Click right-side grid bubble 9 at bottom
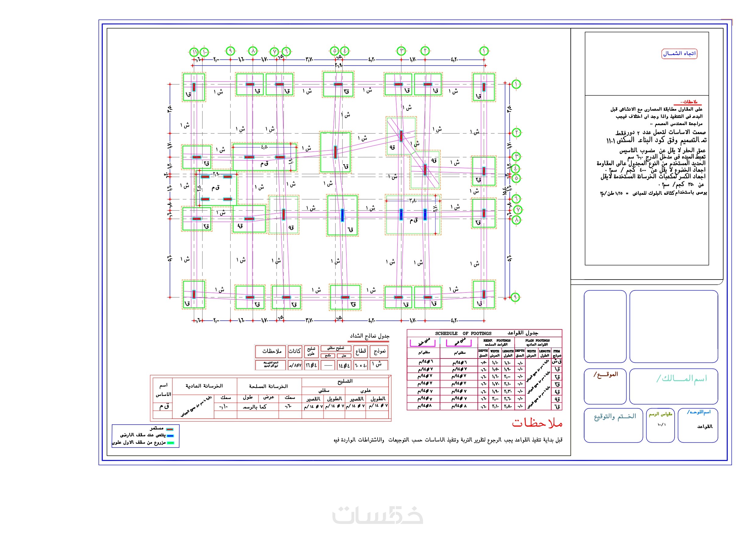756x535 pixels. coord(515,297)
